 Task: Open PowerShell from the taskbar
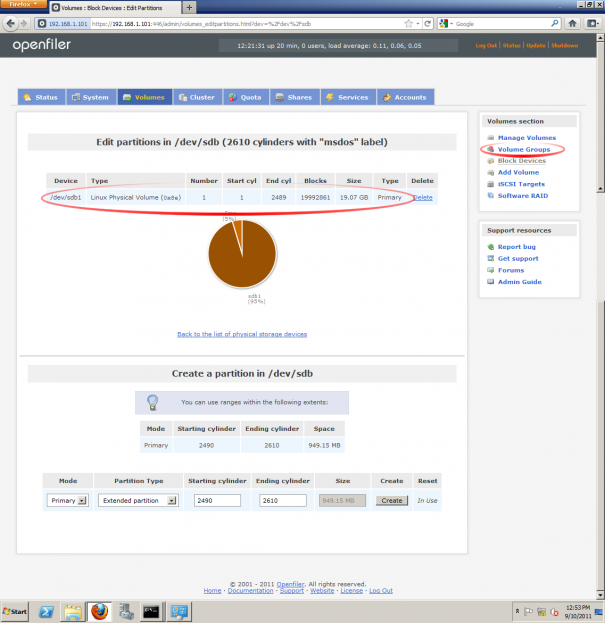pyautogui.click(x=46, y=612)
